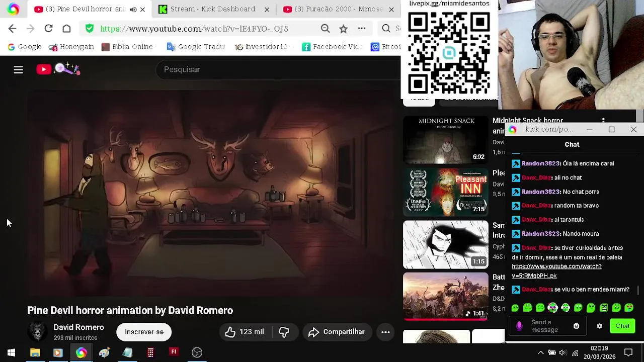
Task: Open the 1:41 battle video thumbnail
Action: point(445,297)
